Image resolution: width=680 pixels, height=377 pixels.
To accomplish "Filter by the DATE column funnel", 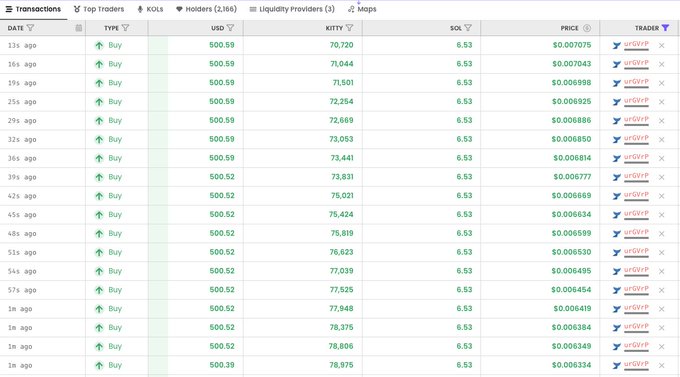I will 30,28.
